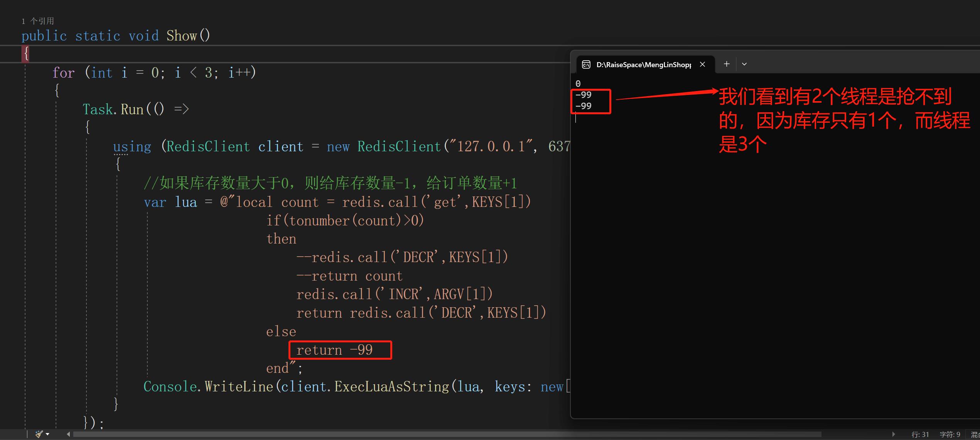This screenshot has width=980, height=440.
Task: Click the command prompt icon on terminal tab
Action: (586, 64)
